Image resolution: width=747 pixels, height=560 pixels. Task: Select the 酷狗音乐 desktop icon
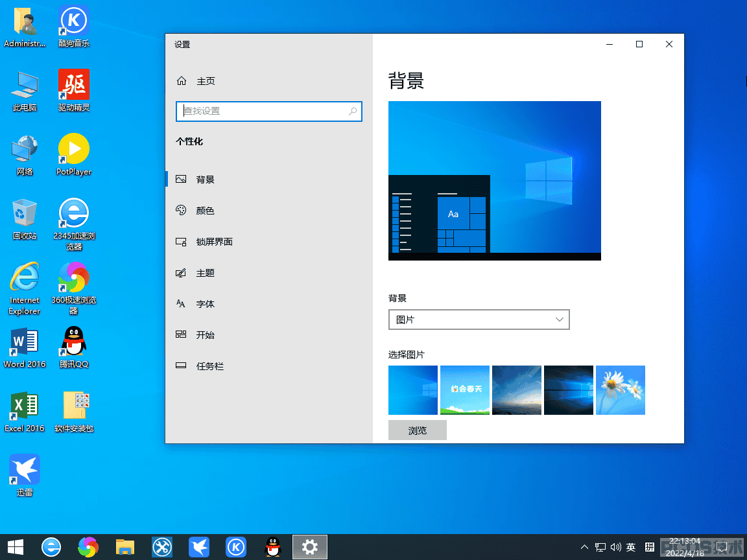[x=74, y=27]
